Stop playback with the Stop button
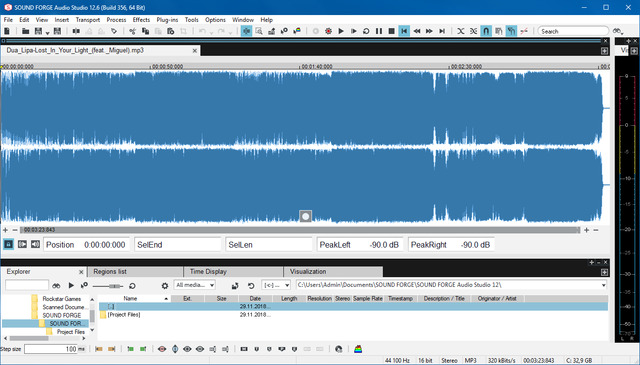The image size is (640, 365). coord(391,31)
